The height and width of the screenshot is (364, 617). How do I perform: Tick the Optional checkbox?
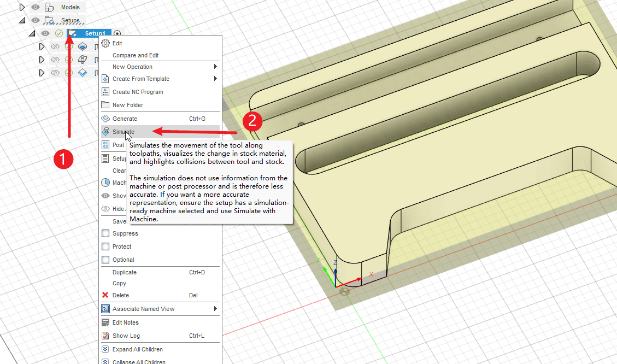pyautogui.click(x=105, y=260)
